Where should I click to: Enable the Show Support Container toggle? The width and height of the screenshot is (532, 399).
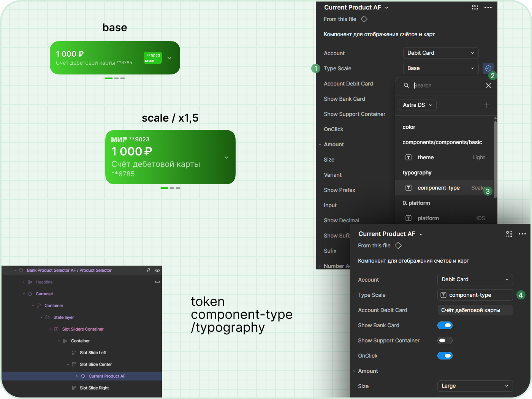(445, 340)
